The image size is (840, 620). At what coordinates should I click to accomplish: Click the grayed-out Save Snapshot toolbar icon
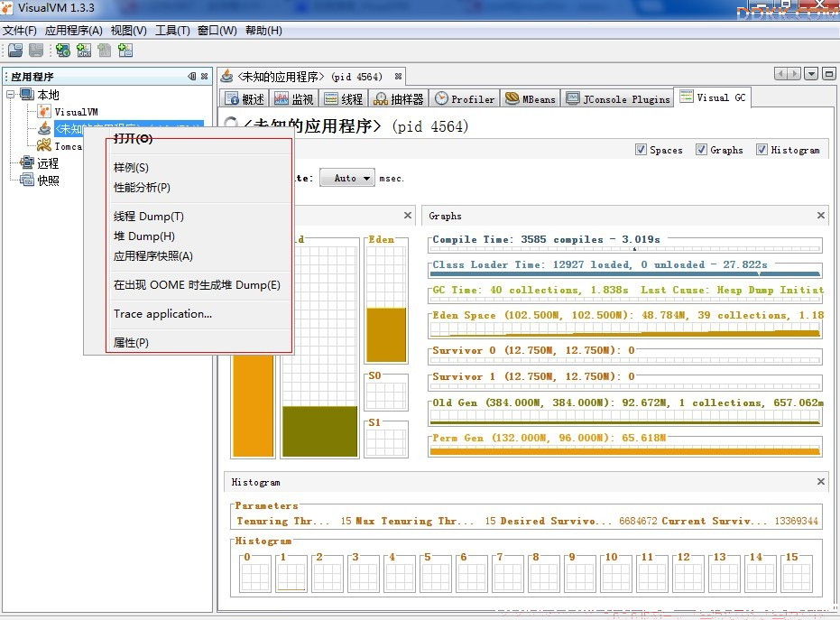click(x=36, y=51)
